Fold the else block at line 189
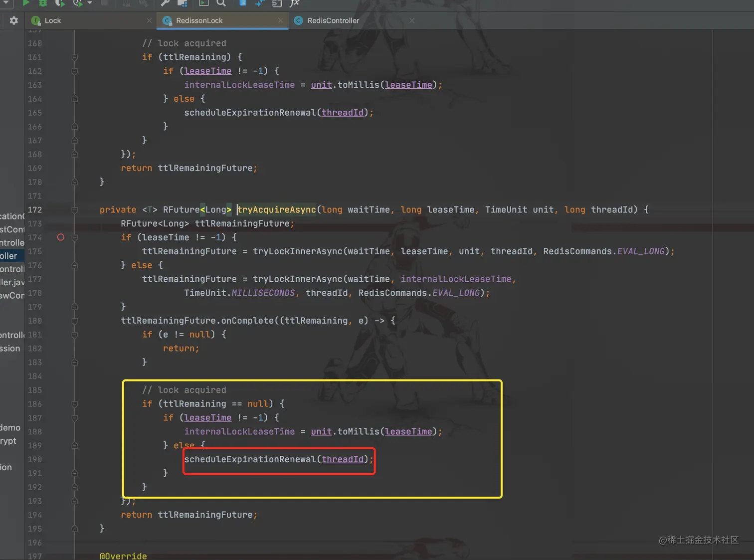The image size is (754, 560). coord(75,445)
